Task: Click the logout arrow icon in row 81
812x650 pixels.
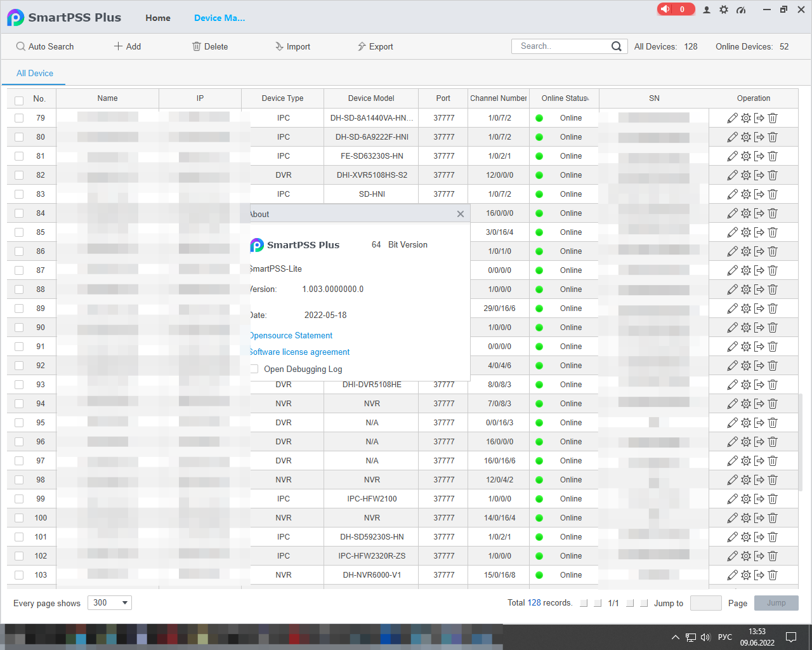Action: pyautogui.click(x=759, y=156)
